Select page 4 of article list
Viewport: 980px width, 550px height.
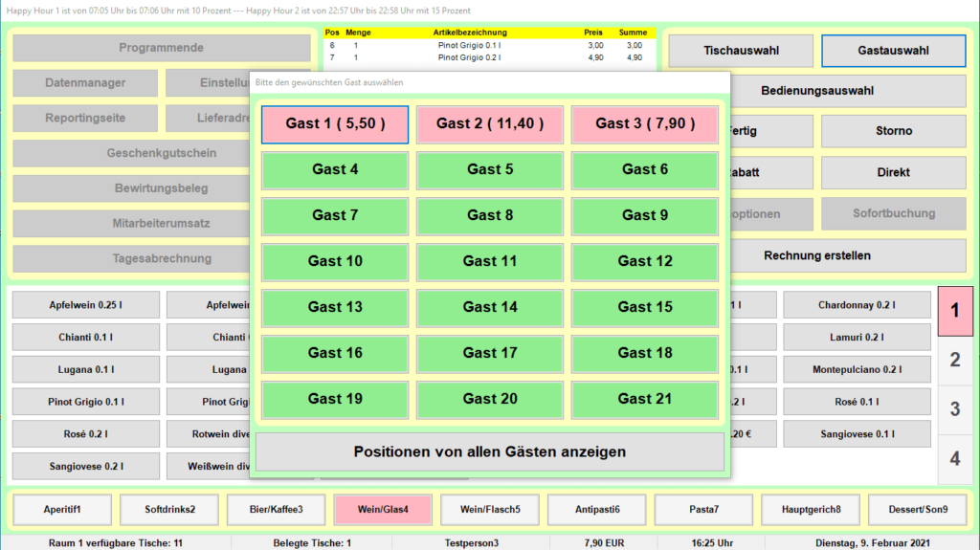click(x=955, y=459)
